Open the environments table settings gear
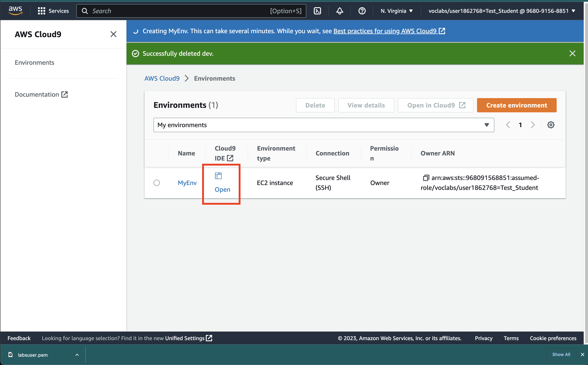The width and height of the screenshot is (588, 365). click(551, 125)
